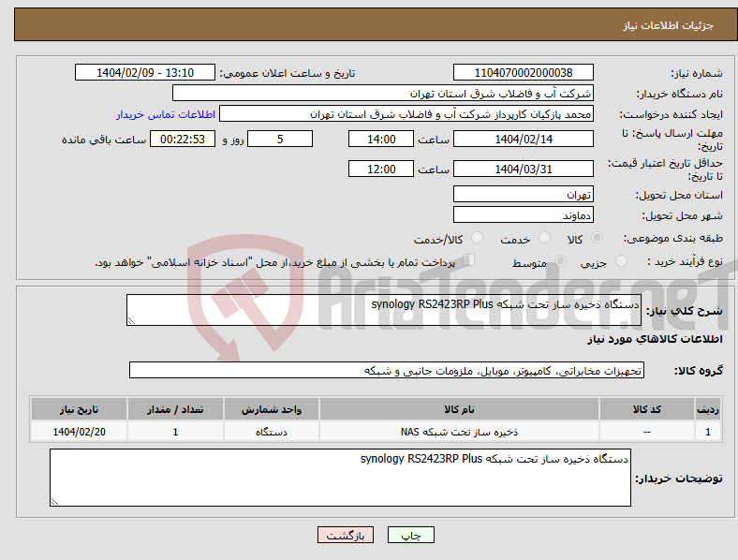Click the نام کالا column header

[x=459, y=409]
